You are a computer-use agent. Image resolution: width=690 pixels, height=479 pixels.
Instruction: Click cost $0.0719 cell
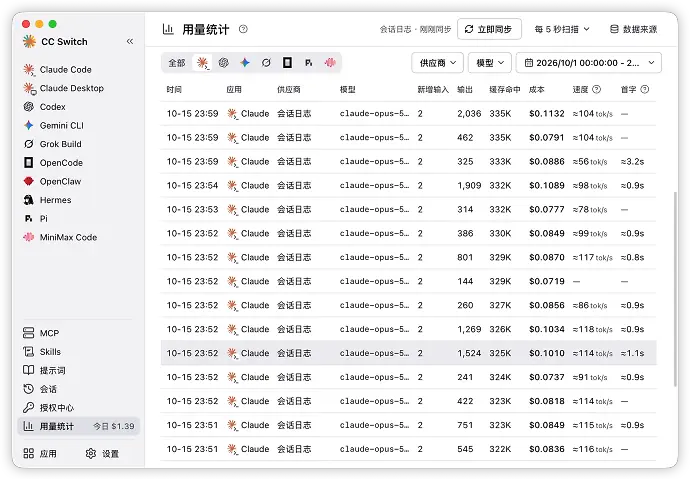pyautogui.click(x=547, y=282)
